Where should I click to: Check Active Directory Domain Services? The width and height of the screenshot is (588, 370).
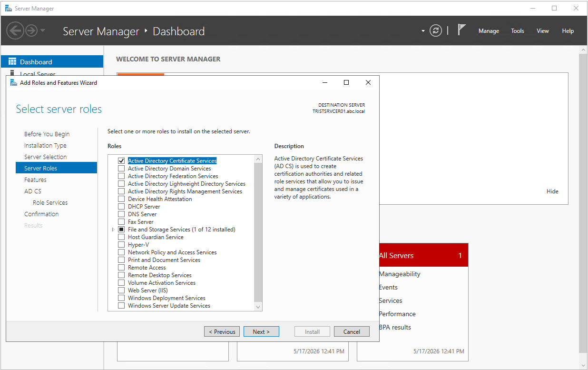[121, 169]
